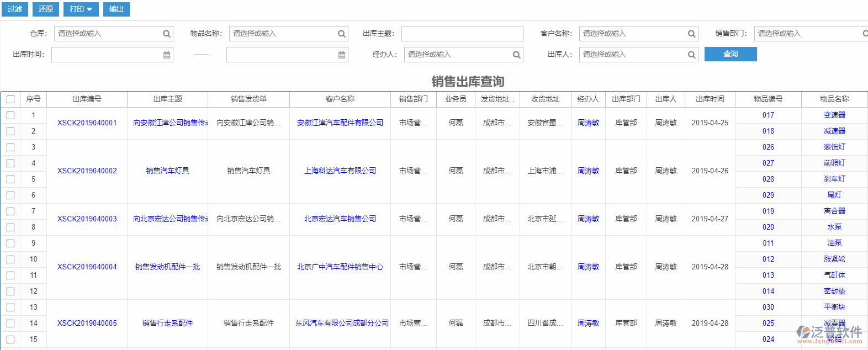
Task: Click the search icon in the 客户名称 field
Action: [x=691, y=34]
